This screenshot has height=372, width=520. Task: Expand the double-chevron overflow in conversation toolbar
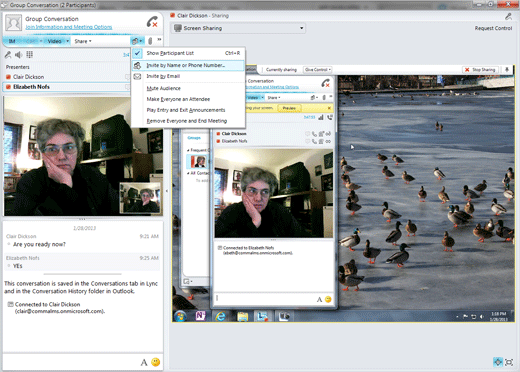[x=159, y=40]
